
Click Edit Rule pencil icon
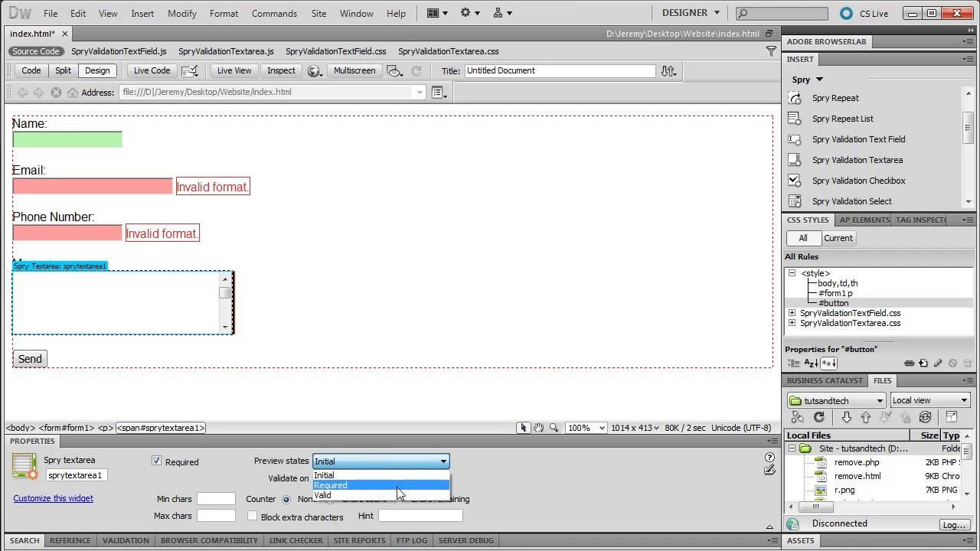pos(938,364)
